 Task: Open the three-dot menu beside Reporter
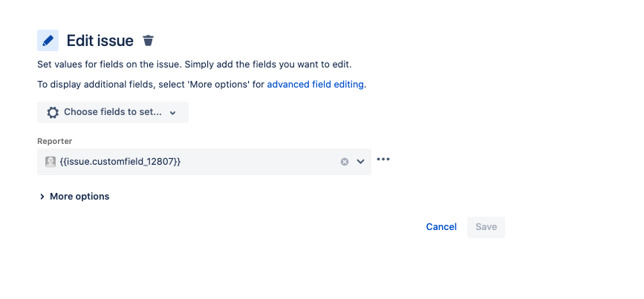click(383, 159)
